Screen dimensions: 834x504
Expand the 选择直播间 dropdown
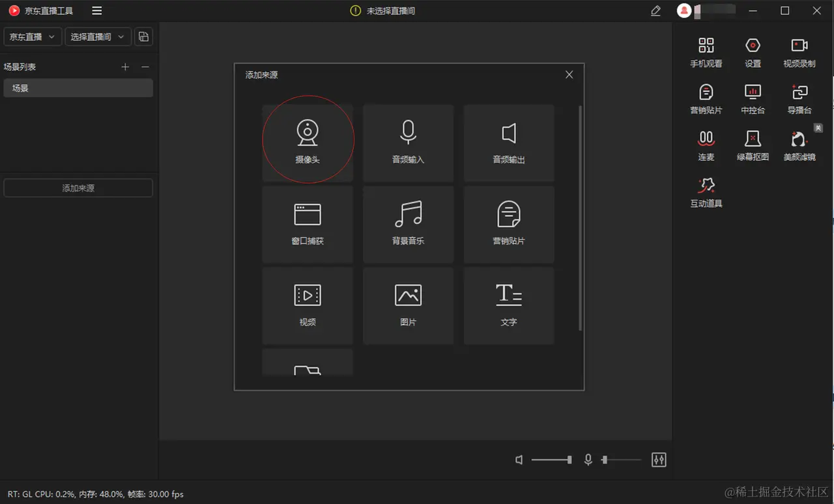[x=98, y=37]
